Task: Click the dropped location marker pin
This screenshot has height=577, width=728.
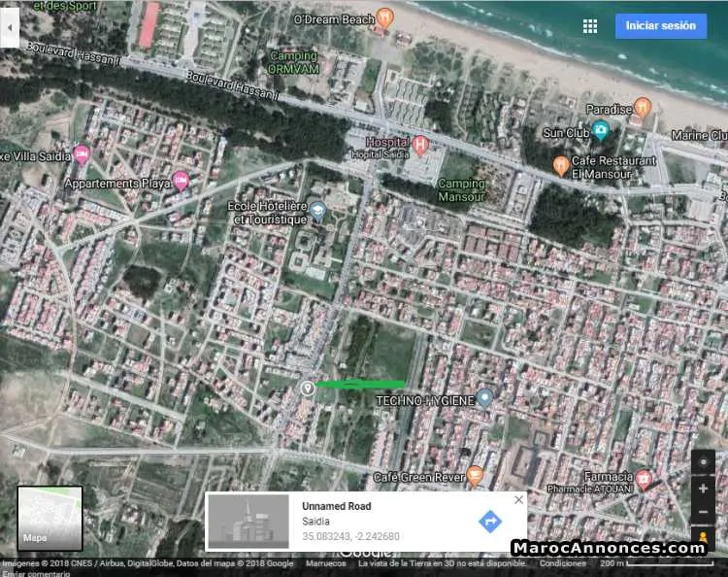Action: [307, 388]
